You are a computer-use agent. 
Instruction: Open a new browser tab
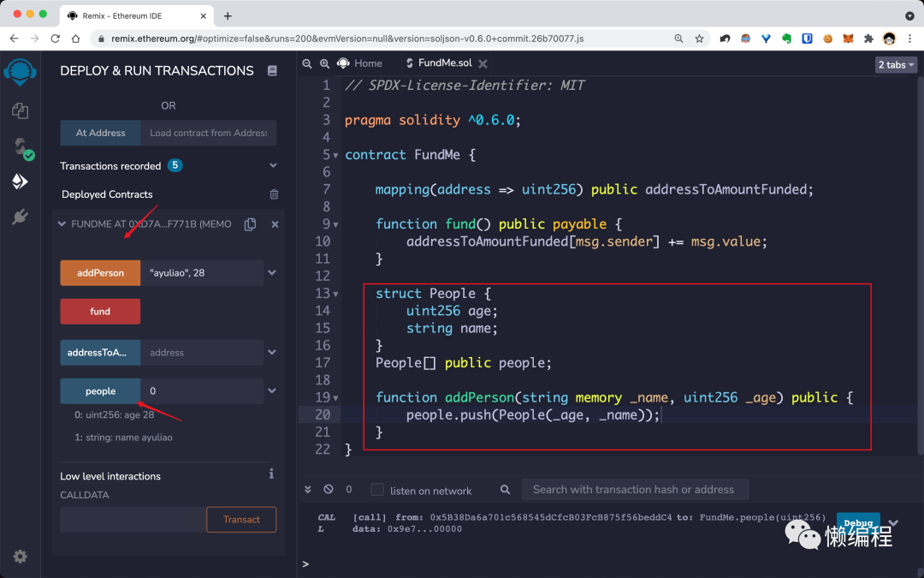point(228,16)
